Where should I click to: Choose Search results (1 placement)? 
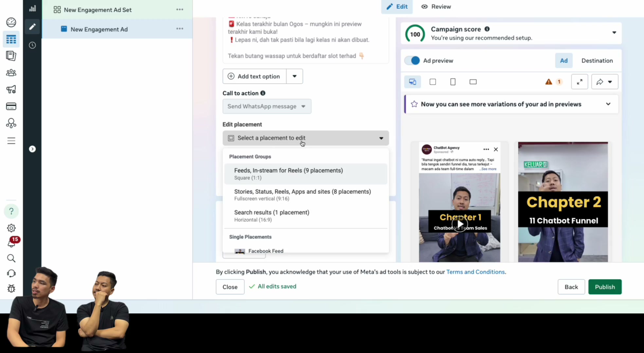tap(306, 216)
